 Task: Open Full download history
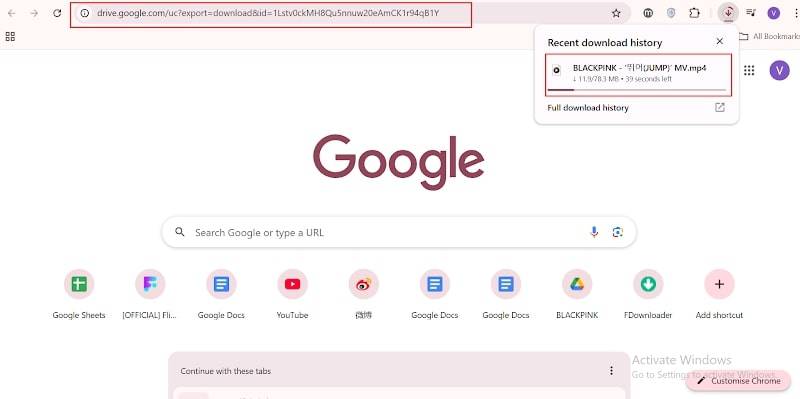pyautogui.click(x=588, y=108)
